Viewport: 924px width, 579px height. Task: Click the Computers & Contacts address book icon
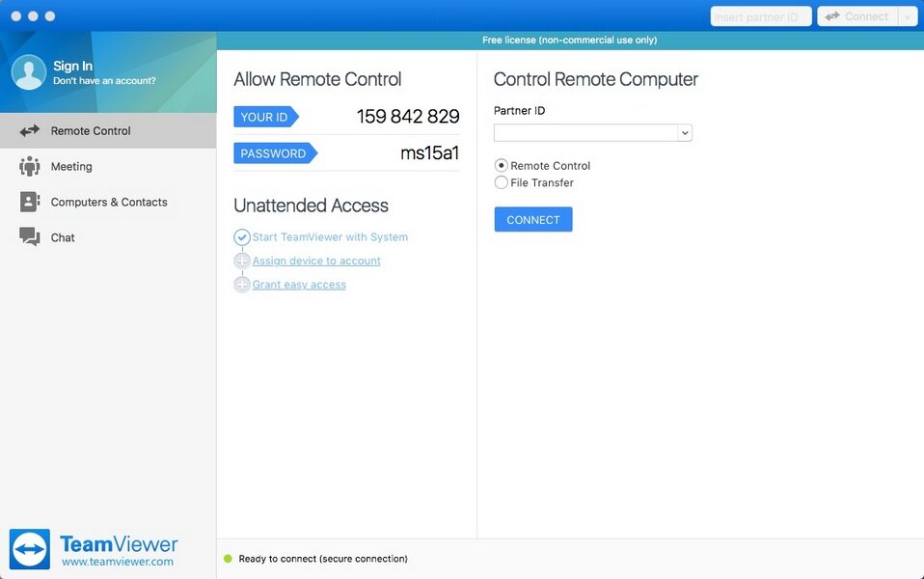pos(30,202)
